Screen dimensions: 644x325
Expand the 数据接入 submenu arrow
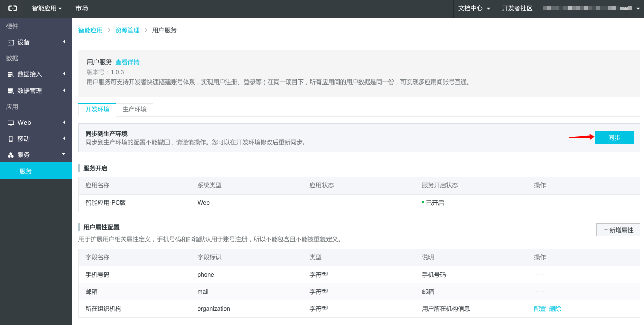point(64,74)
